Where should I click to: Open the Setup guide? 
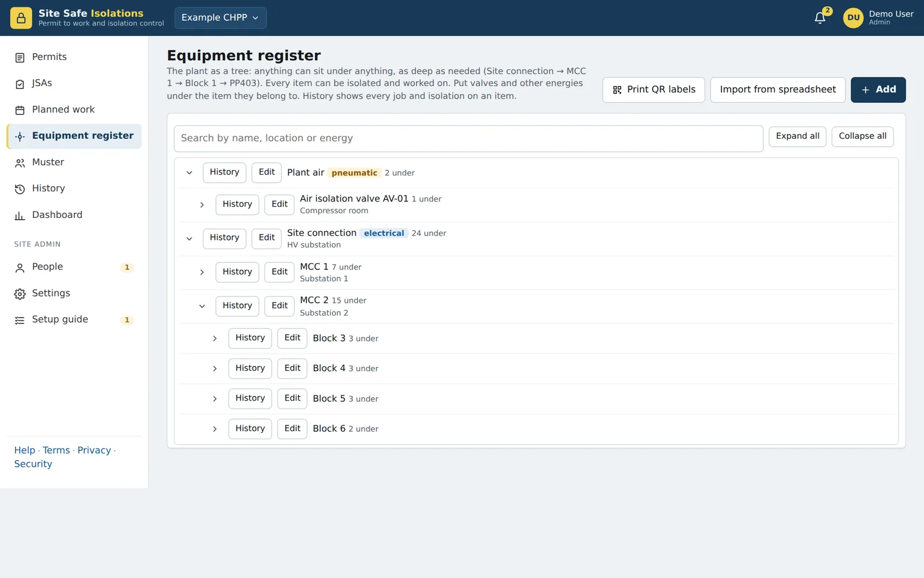pyautogui.click(x=74, y=320)
